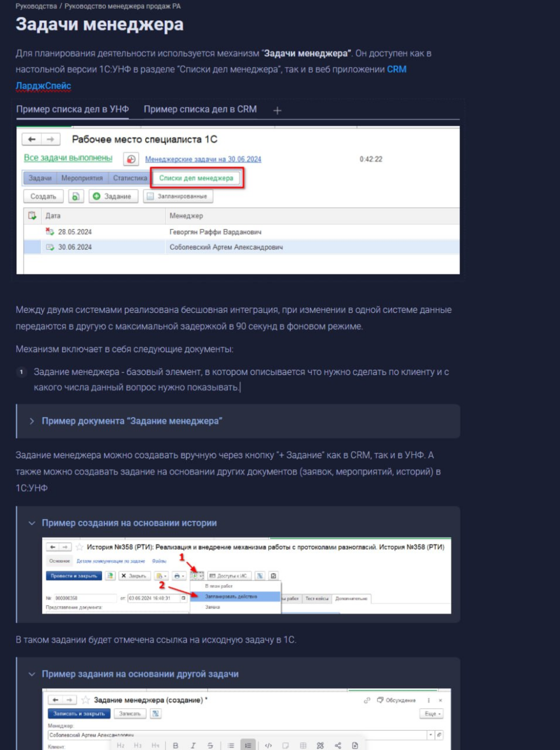Click the file attachment icon in toolbar
560x750 pixels.
pyautogui.click(x=355, y=745)
